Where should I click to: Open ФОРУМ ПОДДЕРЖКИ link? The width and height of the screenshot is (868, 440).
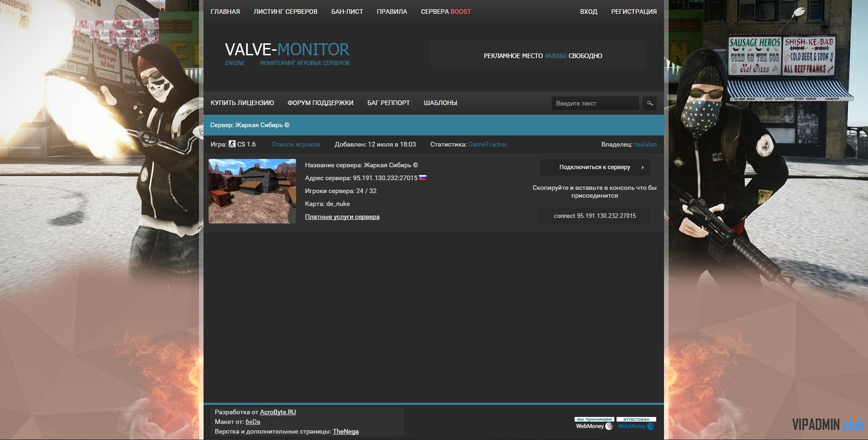320,103
